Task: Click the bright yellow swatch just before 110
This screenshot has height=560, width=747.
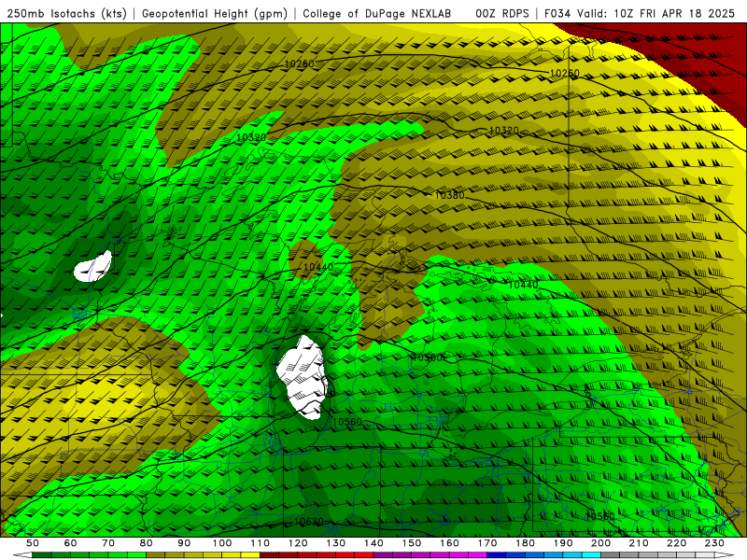Action: pos(250,555)
